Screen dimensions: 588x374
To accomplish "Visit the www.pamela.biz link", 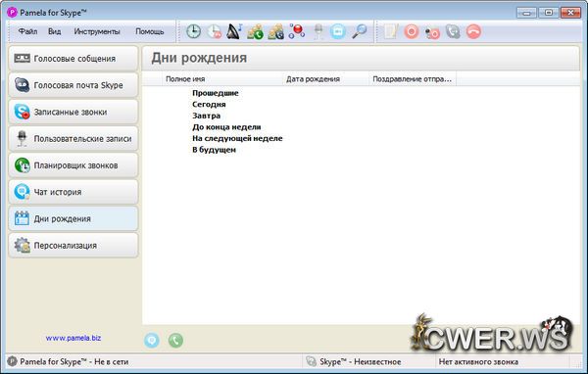I will click(73, 338).
